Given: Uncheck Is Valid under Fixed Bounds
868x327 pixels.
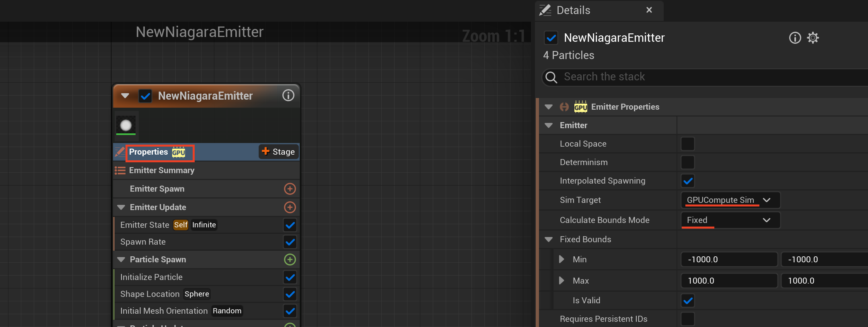Looking at the screenshot, I should tap(688, 300).
